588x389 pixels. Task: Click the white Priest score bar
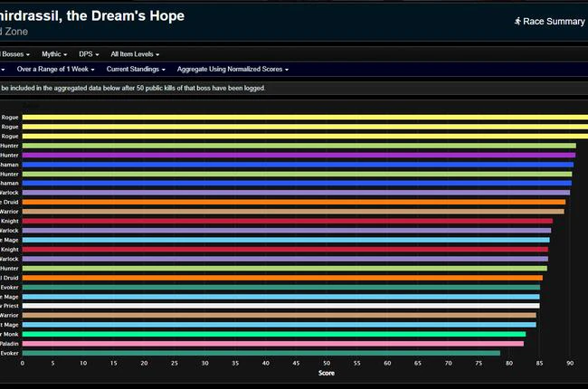[280, 306]
